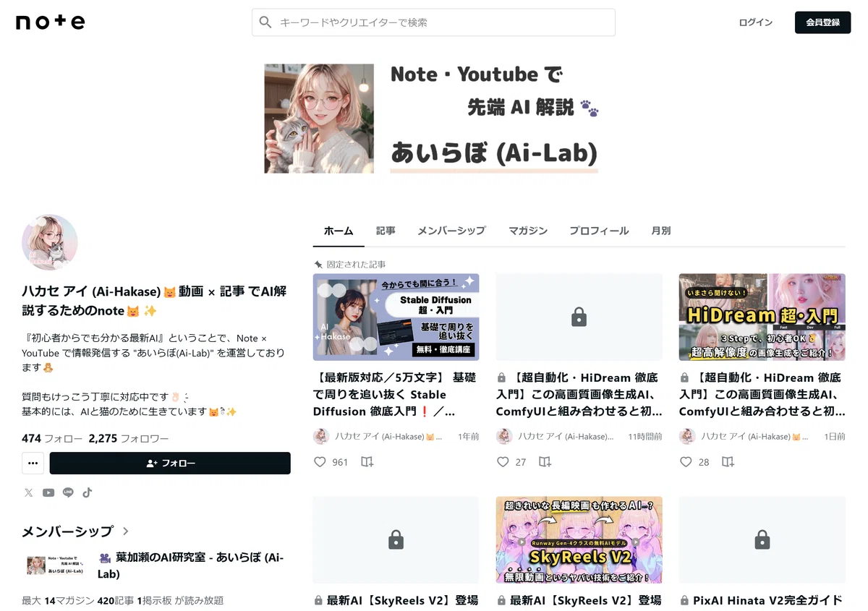The width and height of the screenshot is (868, 611).
Task: Expand the メンバーシップ section chevron
Action: [x=125, y=531]
